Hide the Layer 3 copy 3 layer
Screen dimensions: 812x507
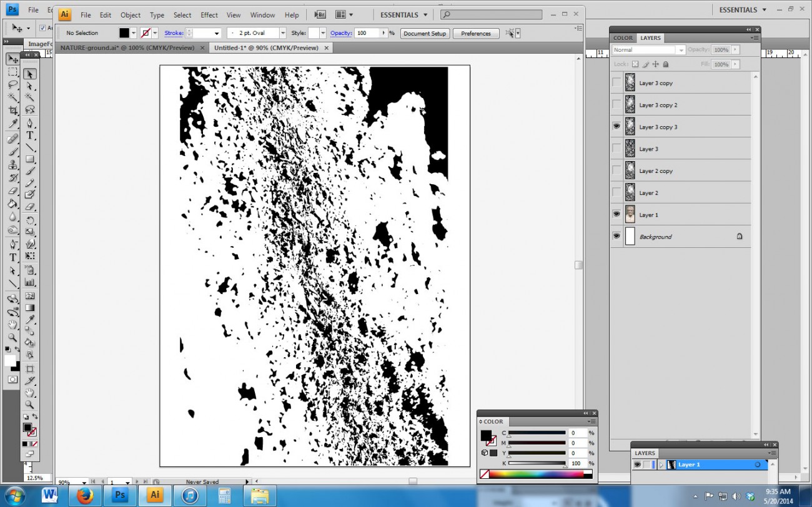(616, 126)
